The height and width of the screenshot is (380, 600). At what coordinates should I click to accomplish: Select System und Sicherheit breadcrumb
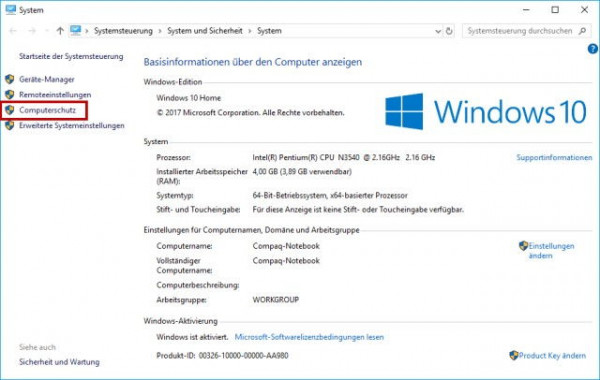[205, 31]
